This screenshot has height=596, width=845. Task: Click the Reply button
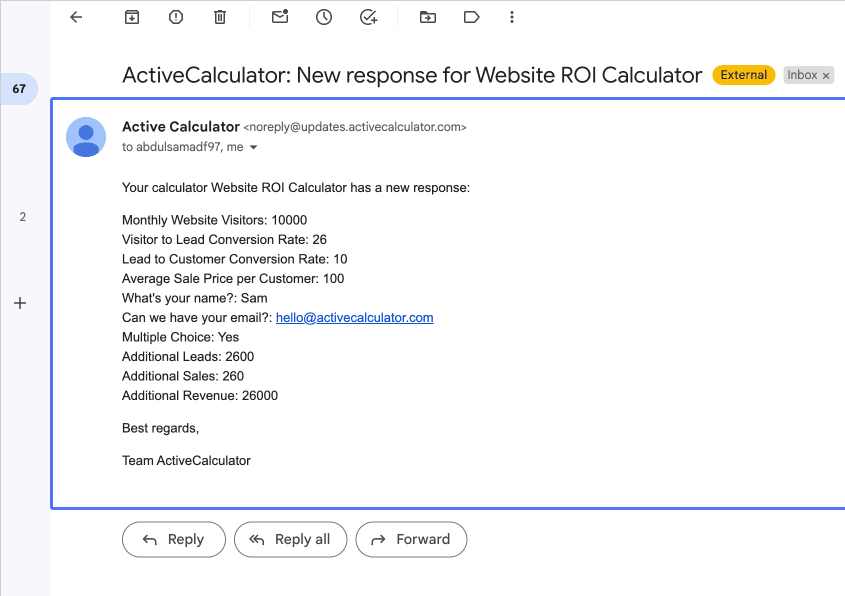click(x=174, y=539)
